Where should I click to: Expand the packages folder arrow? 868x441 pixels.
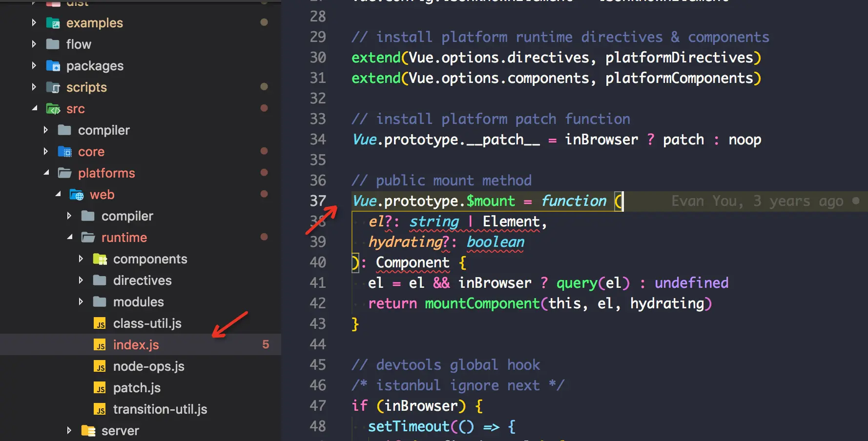point(34,65)
